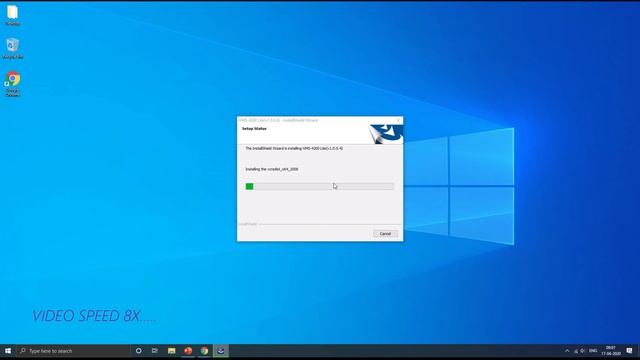The image size is (640, 360).
Task: Open Cortana from the taskbar
Action: pos(139,351)
